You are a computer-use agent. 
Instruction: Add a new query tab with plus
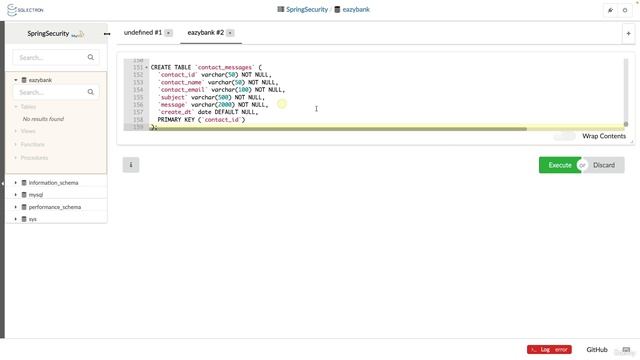tap(629, 33)
